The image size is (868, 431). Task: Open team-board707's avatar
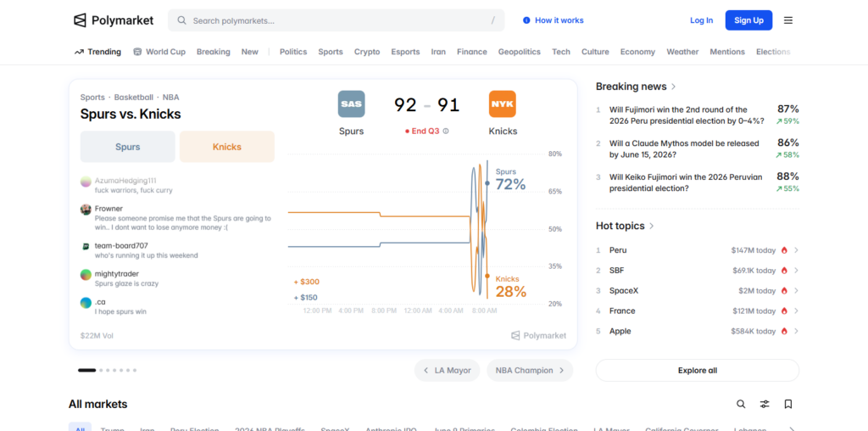pyautogui.click(x=86, y=246)
